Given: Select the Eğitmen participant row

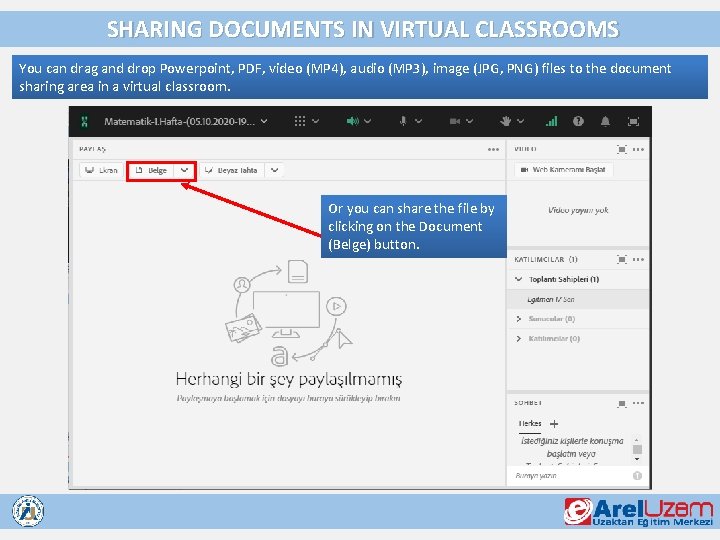Looking at the screenshot, I should [578, 299].
